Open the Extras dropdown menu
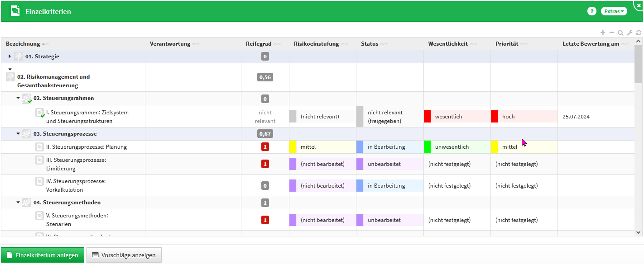Viewport: 644px width, 264px height. click(614, 11)
